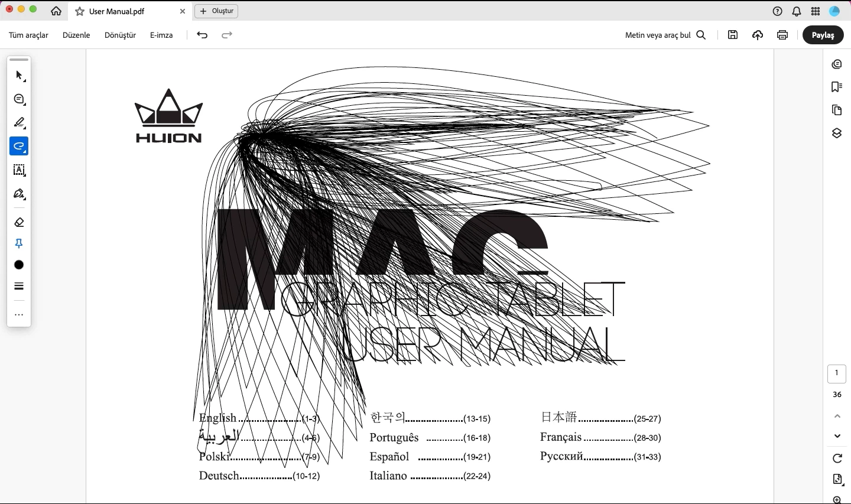Viewport: 851px width, 504px height.
Task: Print the document
Action: coord(782,35)
